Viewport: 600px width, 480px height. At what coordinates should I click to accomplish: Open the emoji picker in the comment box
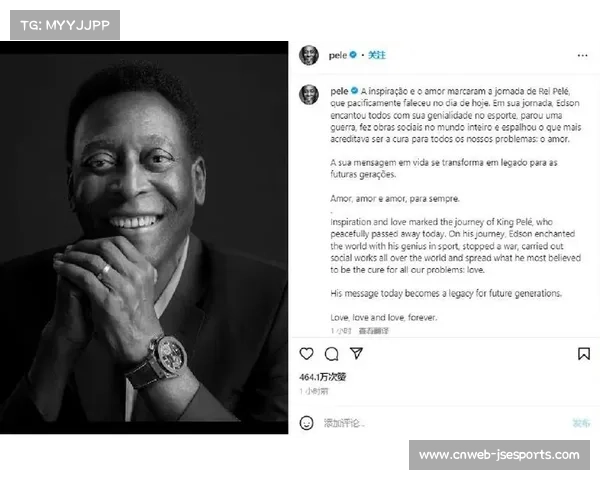point(307,423)
